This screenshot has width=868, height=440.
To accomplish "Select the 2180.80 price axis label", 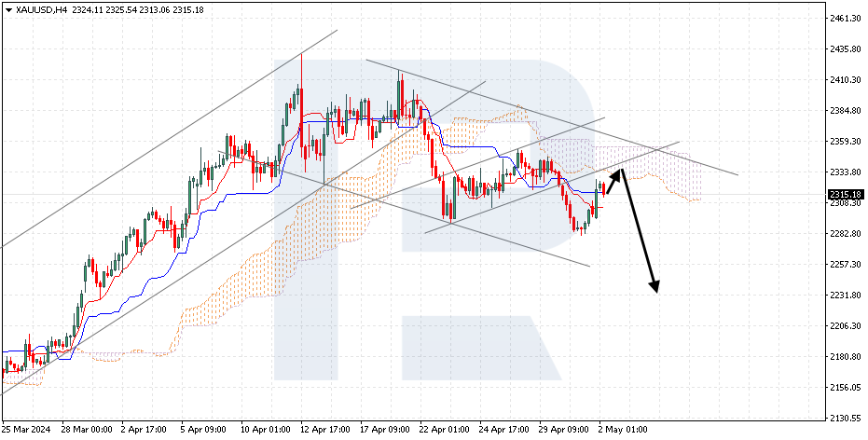I will (x=844, y=357).
